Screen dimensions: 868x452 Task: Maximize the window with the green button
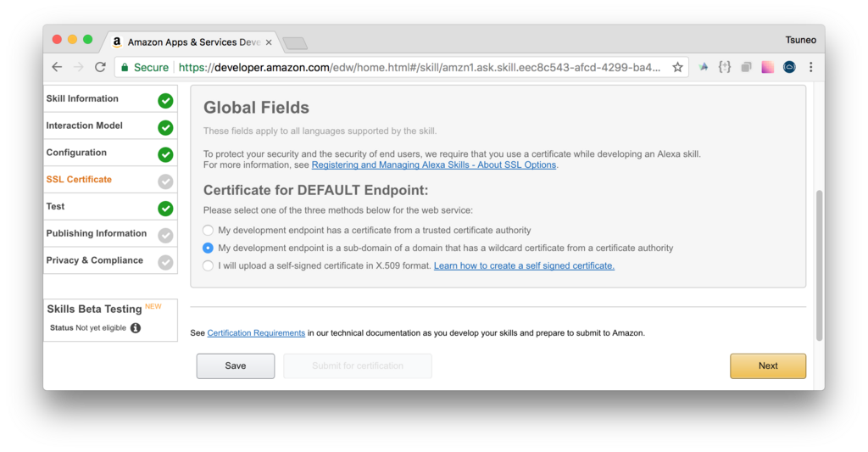click(x=87, y=39)
